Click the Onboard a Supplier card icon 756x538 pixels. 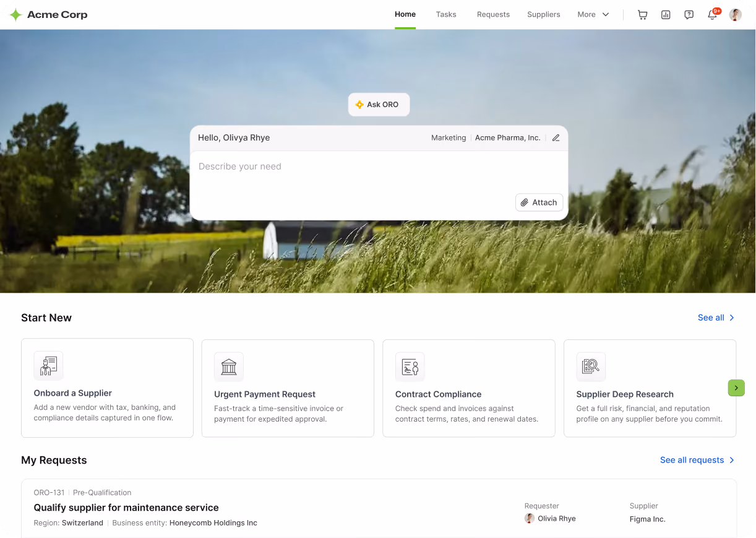point(48,366)
